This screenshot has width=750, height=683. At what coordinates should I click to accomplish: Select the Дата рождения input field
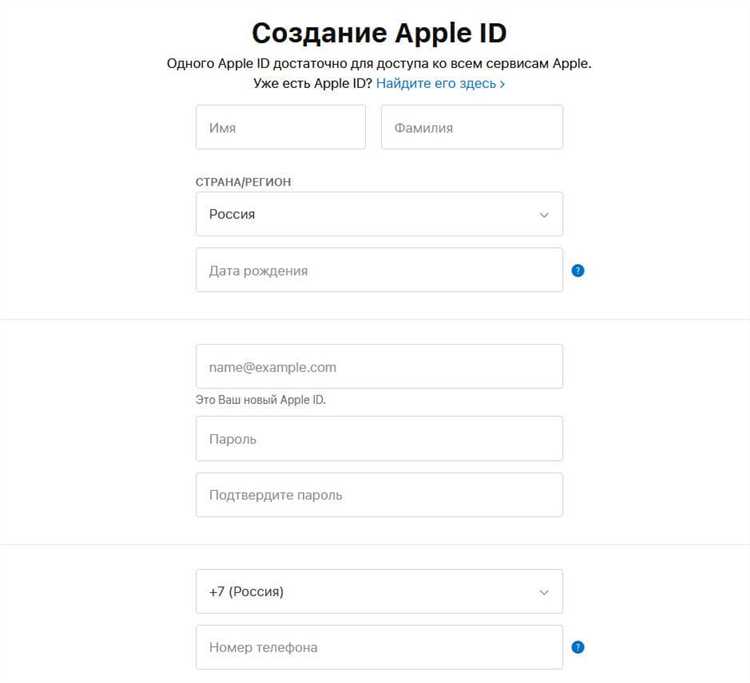[379, 270]
